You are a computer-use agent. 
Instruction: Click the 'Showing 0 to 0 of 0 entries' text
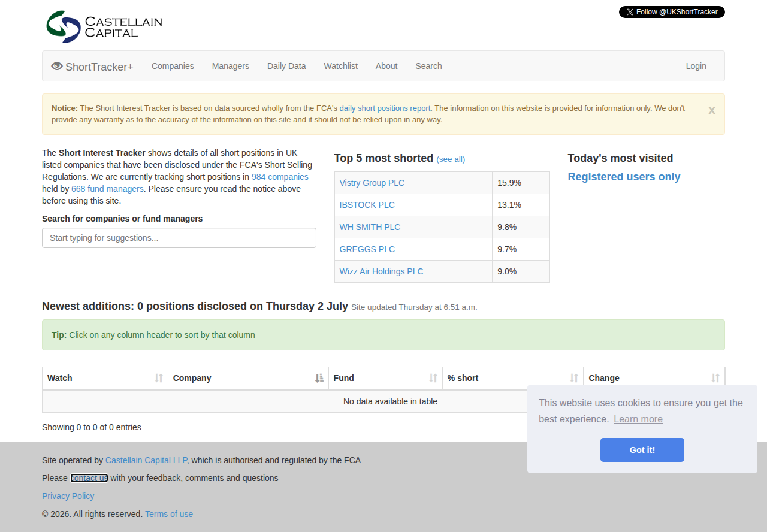92,427
